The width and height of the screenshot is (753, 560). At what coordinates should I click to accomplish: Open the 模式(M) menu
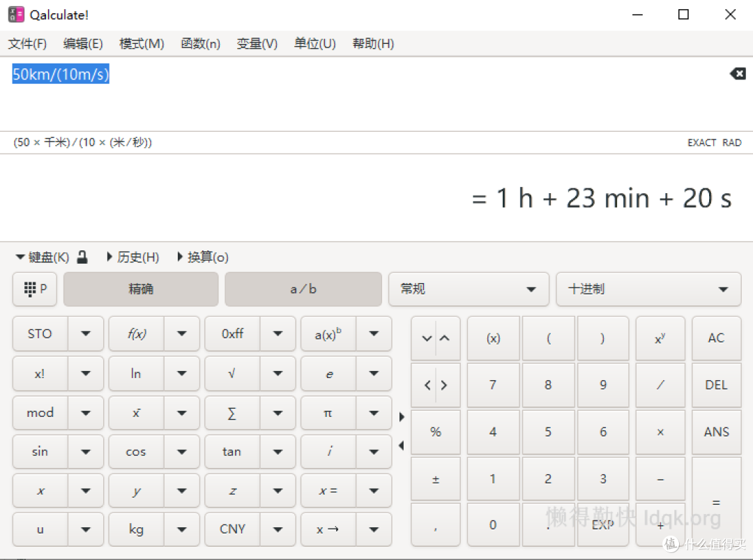click(x=142, y=44)
